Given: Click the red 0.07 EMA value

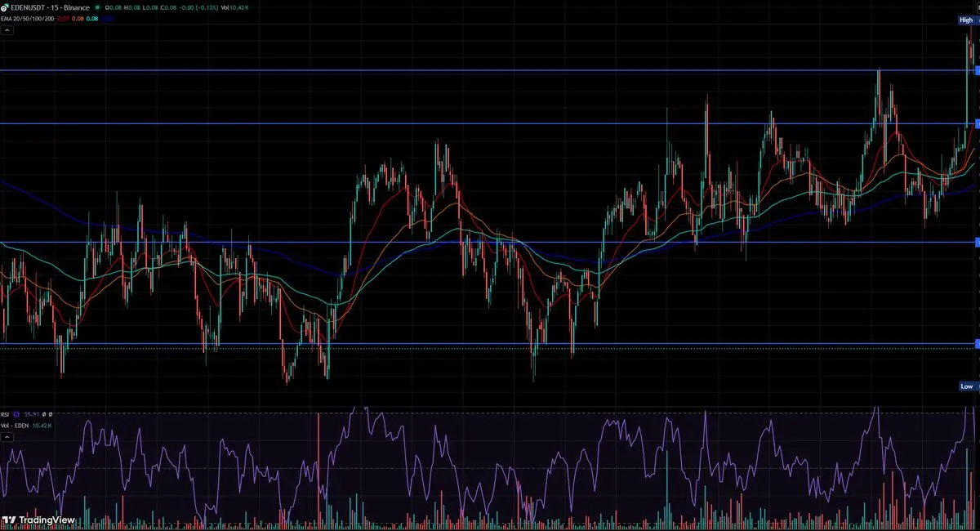Looking at the screenshot, I should coord(64,19).
